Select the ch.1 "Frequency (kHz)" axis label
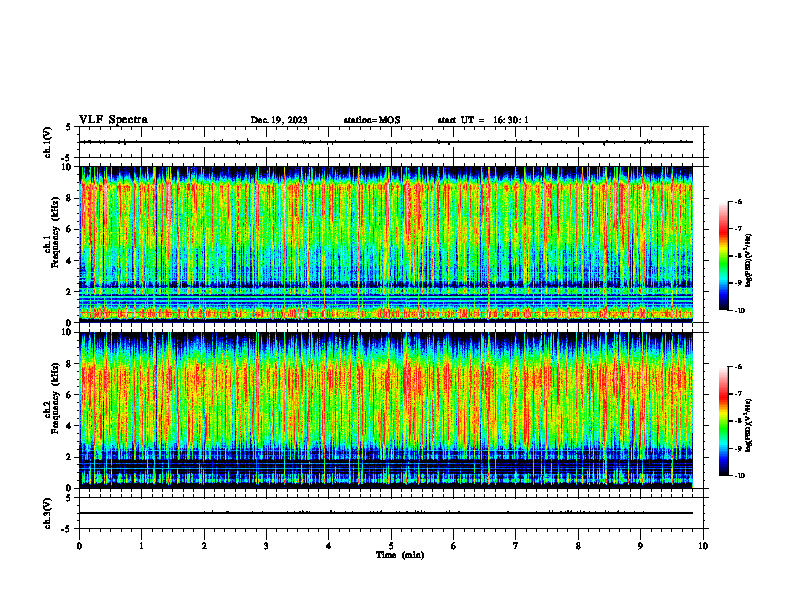Image resolution: width=792 pixels, height=612 pixels. point(55,232)
